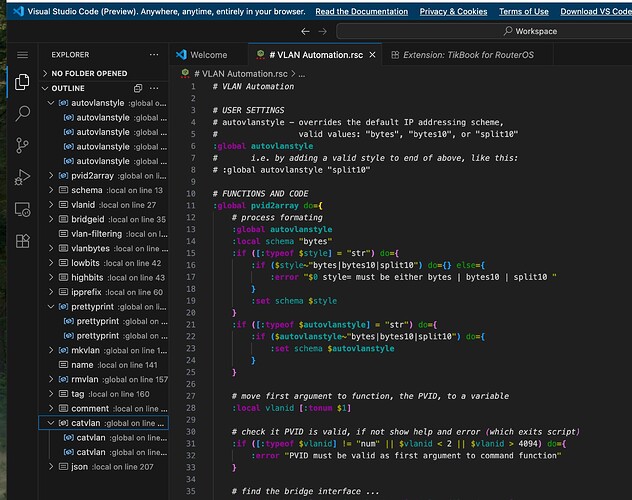Open the Outline section more actions ellipsis
The image size is (632, 500).
pos(154,88)
